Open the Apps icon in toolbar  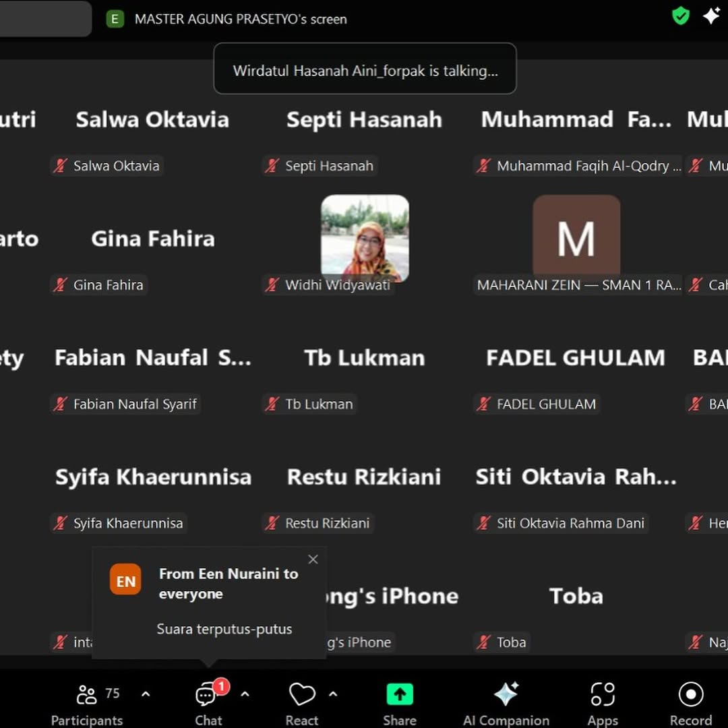pyautogui.click(x=602, y=694)
